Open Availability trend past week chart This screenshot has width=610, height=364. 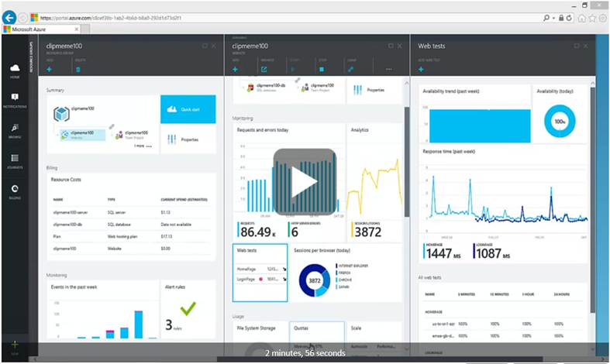click(x=475, y=115)
